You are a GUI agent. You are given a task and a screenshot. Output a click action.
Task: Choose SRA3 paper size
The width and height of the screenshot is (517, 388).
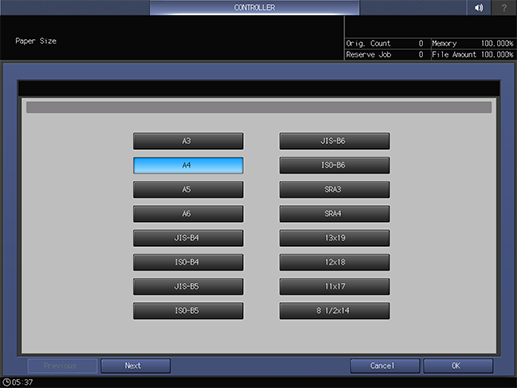334,189
